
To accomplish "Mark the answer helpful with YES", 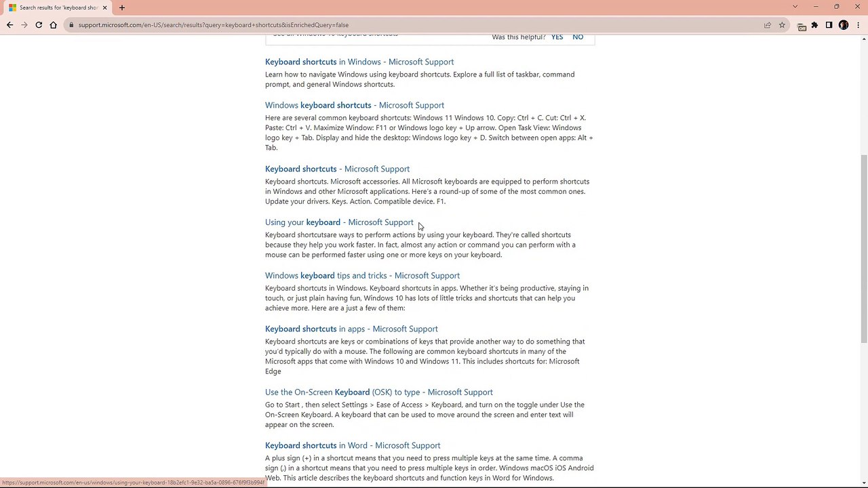I will click(557, 37).
